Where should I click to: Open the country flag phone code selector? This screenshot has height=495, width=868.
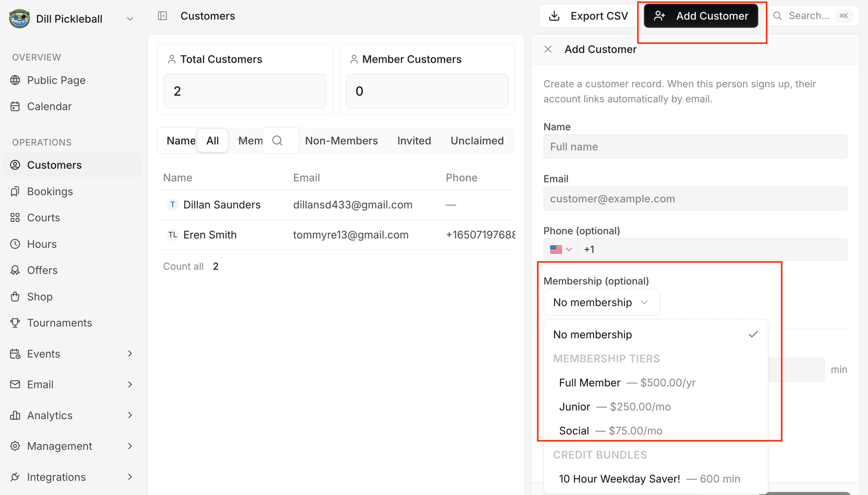561,250
